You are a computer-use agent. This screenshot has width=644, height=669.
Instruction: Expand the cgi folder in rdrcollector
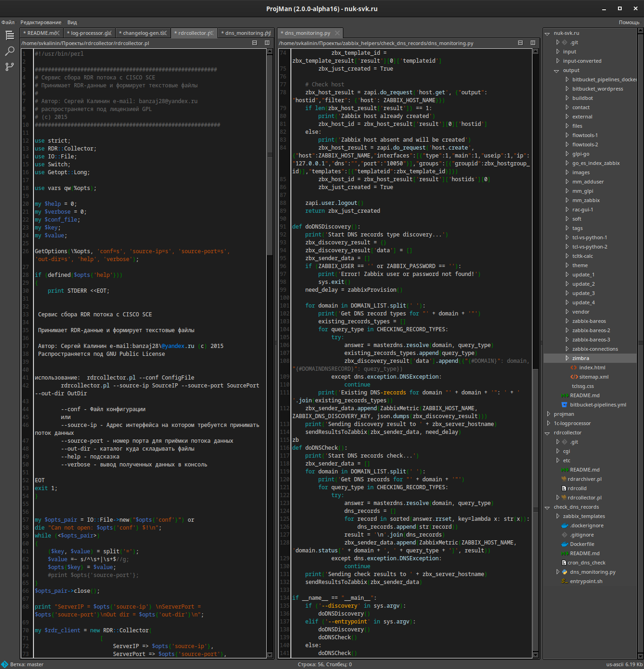[558, 451]
